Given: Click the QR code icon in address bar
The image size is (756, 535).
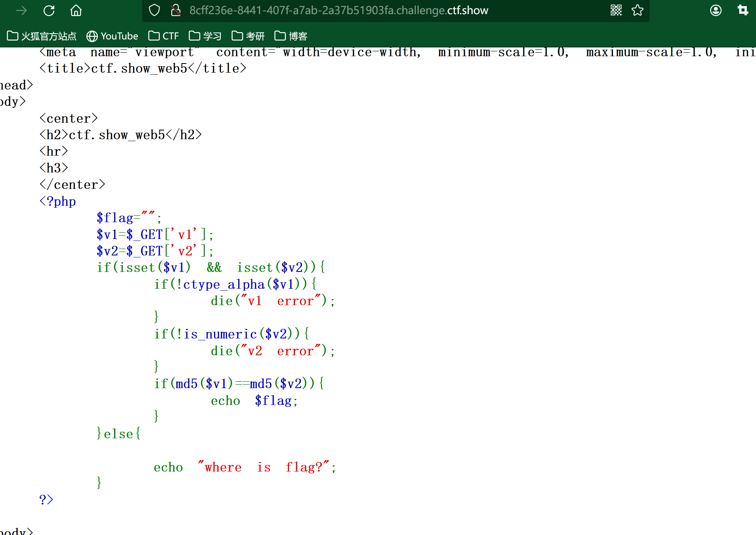Looking at the screenshot, I should (616, 10).
